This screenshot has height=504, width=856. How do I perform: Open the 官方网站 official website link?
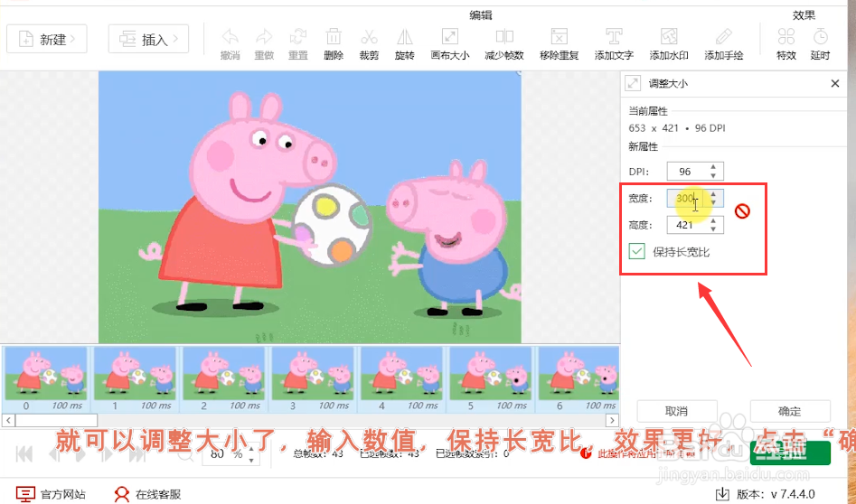pos(51,494)
